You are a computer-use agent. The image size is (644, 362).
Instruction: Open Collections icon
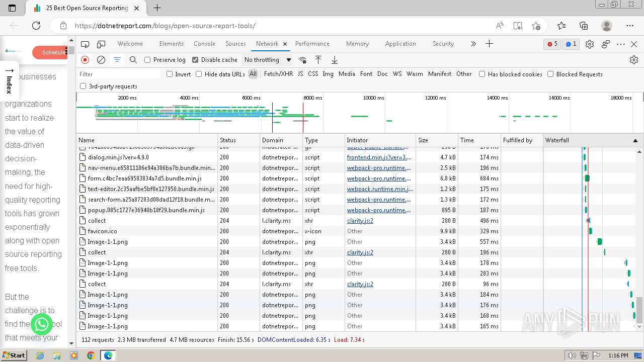coord(584,26)
